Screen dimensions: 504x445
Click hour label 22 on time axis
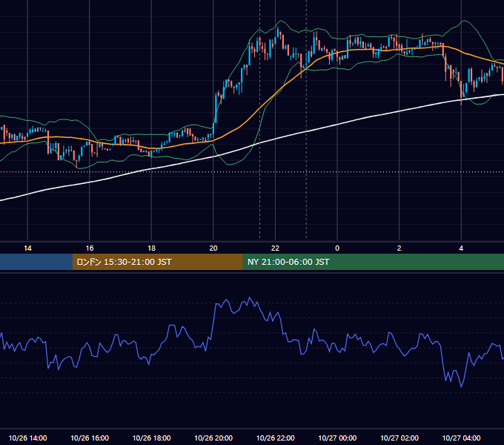click(275, 248)
